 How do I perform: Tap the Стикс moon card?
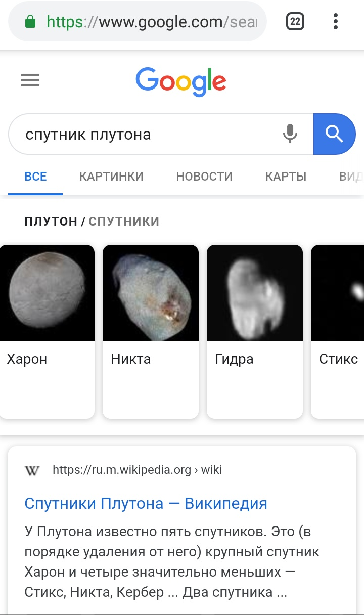[x=338, y=332]
